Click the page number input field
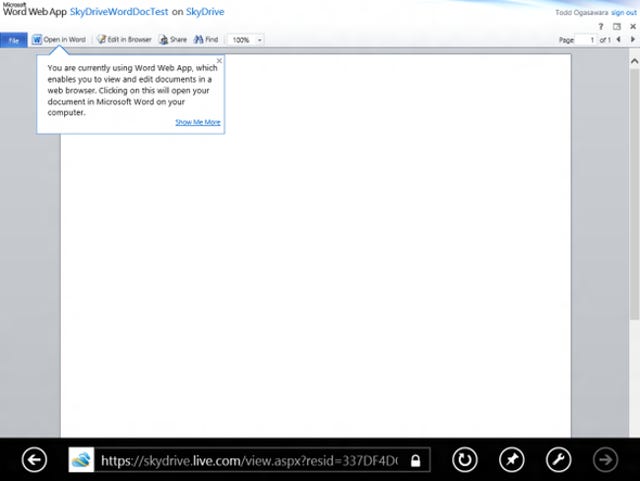The width and height of the screenshot is (640, 481). (586, 40)
